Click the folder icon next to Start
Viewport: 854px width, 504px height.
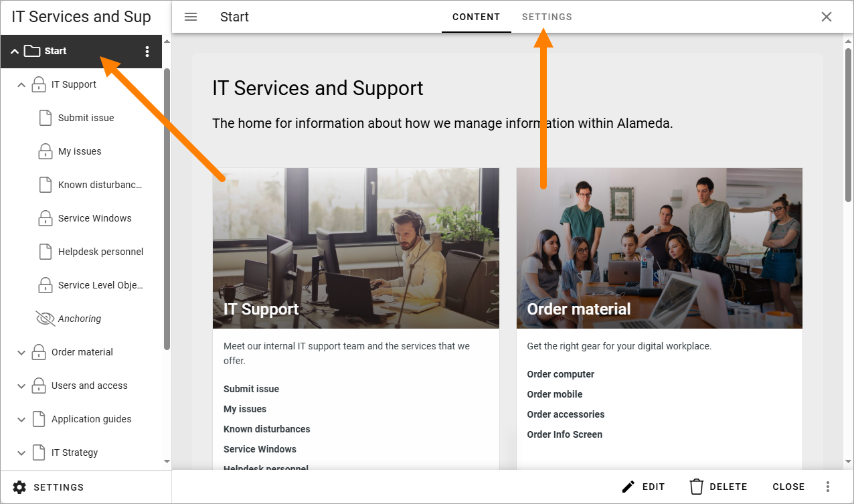32,51
